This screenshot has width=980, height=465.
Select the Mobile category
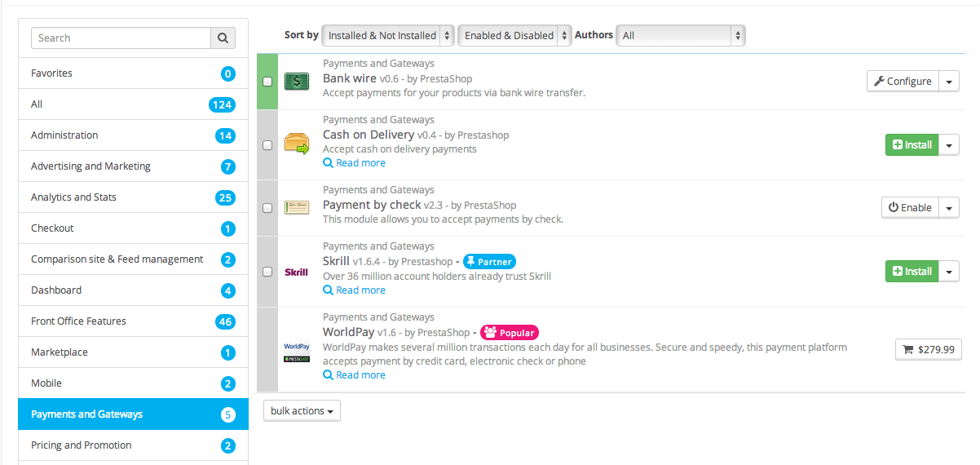(133, 383)
